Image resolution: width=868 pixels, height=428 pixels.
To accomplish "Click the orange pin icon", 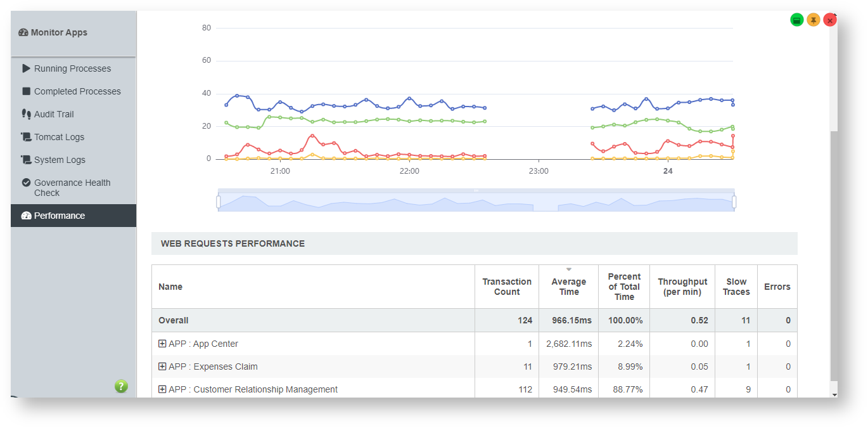I will click(814, 20).
